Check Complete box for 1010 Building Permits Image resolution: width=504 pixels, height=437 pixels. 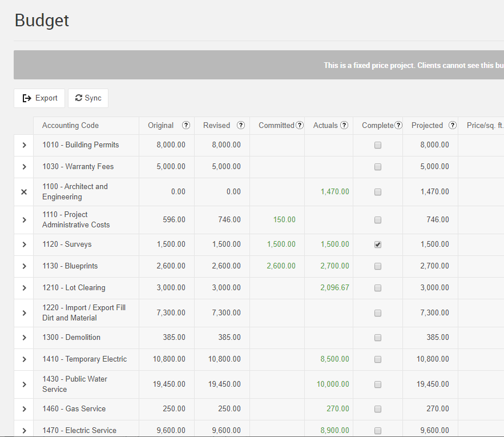click(378, 145)
